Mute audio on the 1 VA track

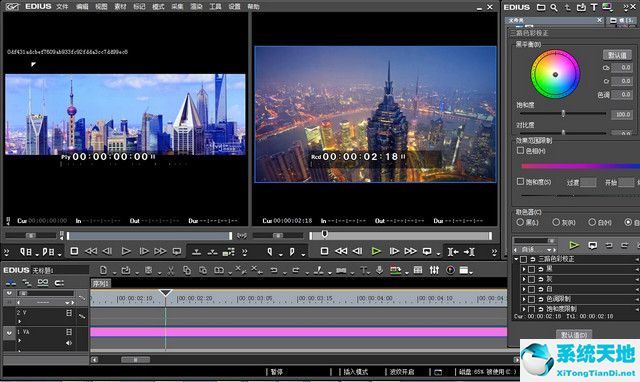(69, 343)
